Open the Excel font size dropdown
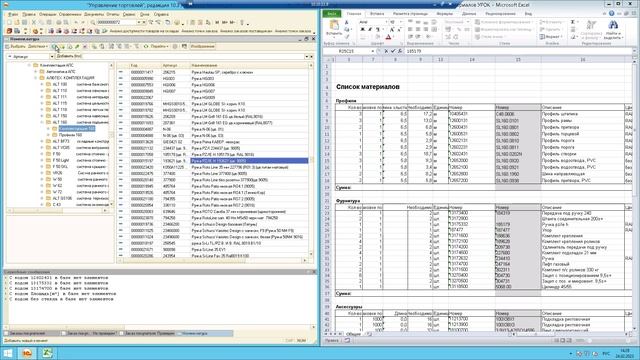The image size is (640, 360). pos(400,22)
